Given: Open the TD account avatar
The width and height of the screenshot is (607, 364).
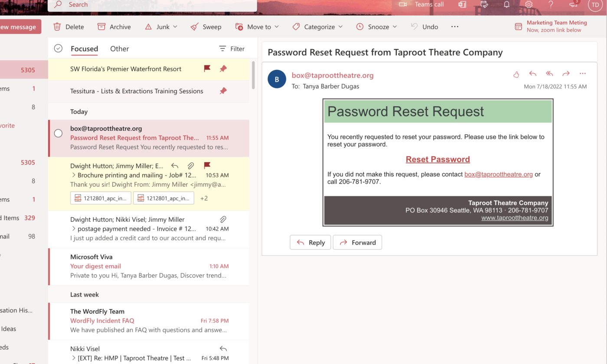Looking at the screenshot, I should point(595,4).
